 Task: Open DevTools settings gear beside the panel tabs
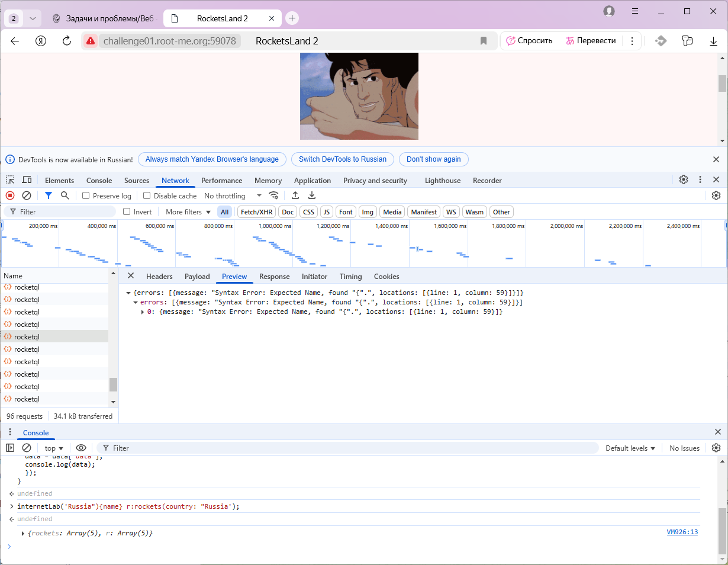[x=684, y=179]
